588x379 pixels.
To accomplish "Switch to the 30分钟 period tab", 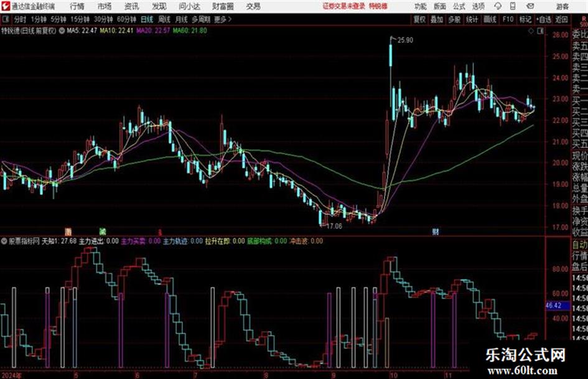I will (x=103, y=19).
